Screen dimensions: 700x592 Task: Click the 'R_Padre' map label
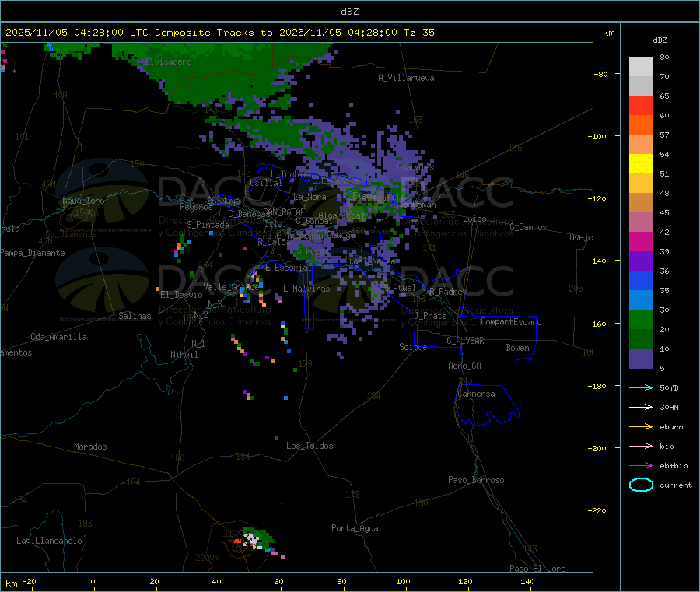(x=446, y=292)
